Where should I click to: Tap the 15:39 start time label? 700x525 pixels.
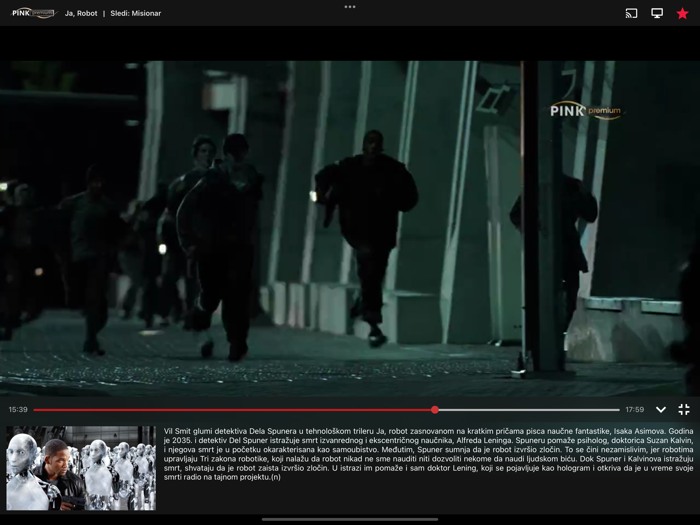18,409
